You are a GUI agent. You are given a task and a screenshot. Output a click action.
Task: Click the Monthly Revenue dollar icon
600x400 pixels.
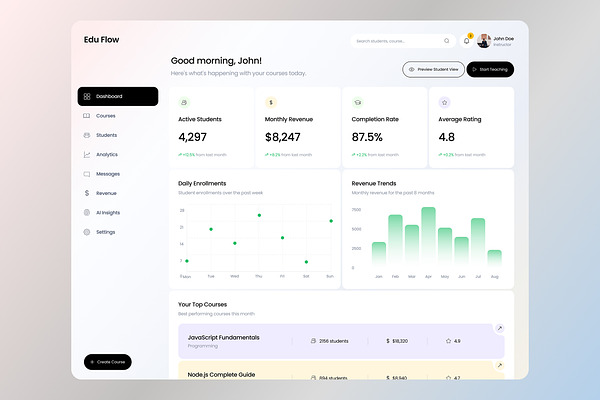(x=271, y=103)
